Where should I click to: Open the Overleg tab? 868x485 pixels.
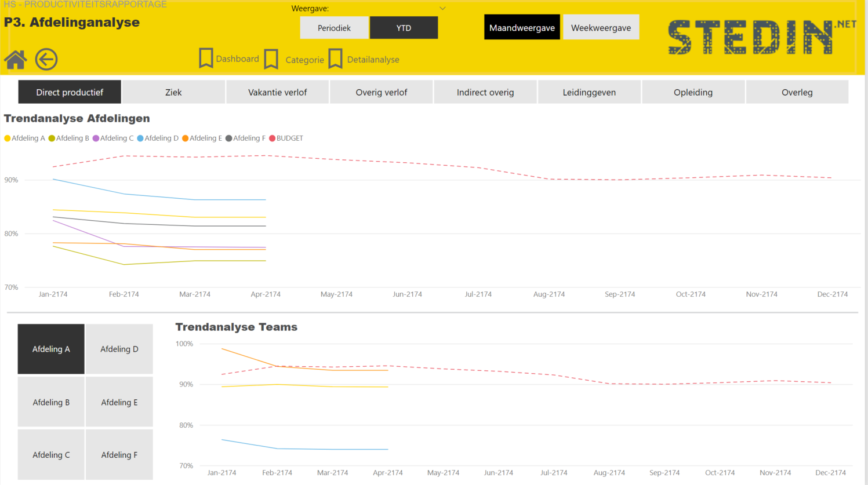797,92
